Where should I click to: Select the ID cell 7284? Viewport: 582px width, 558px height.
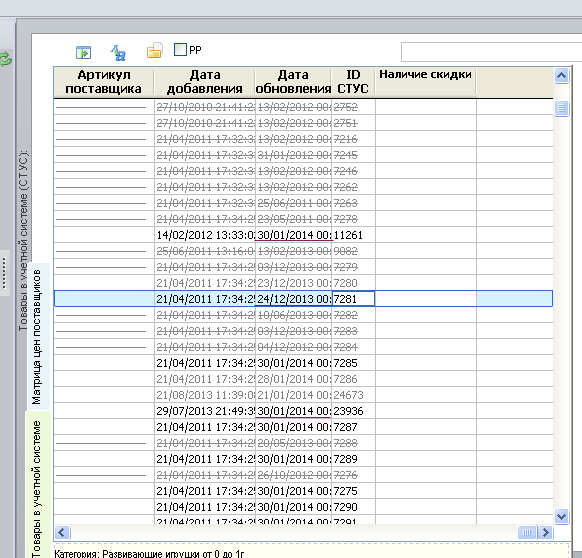coord(353,347)
